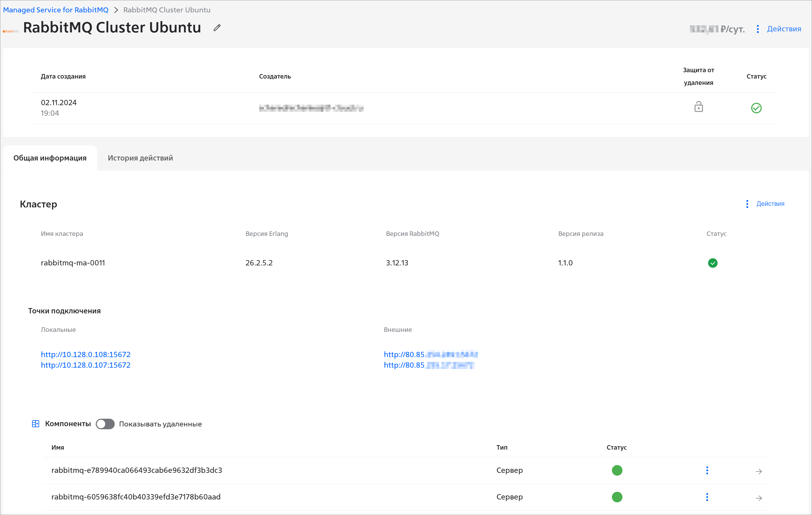Edit cluster name with pencil icon
The image size is (812, 515).
[x=217, y=28]
